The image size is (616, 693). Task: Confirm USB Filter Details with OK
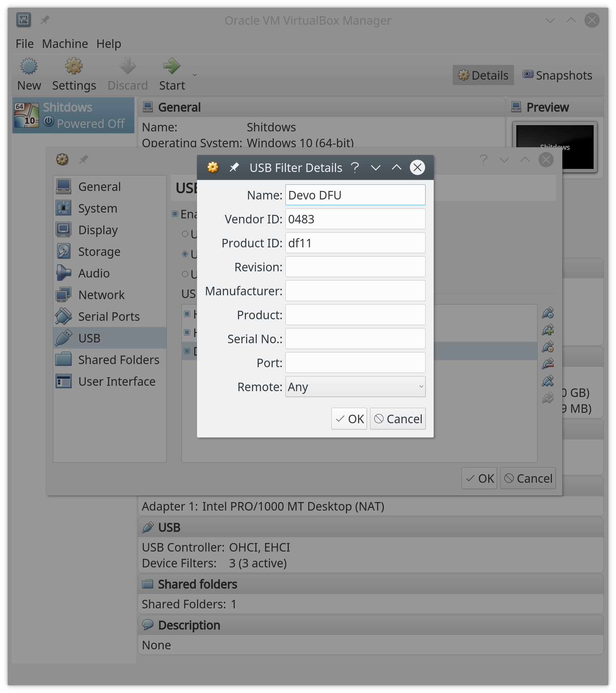(x=349, y=419)
